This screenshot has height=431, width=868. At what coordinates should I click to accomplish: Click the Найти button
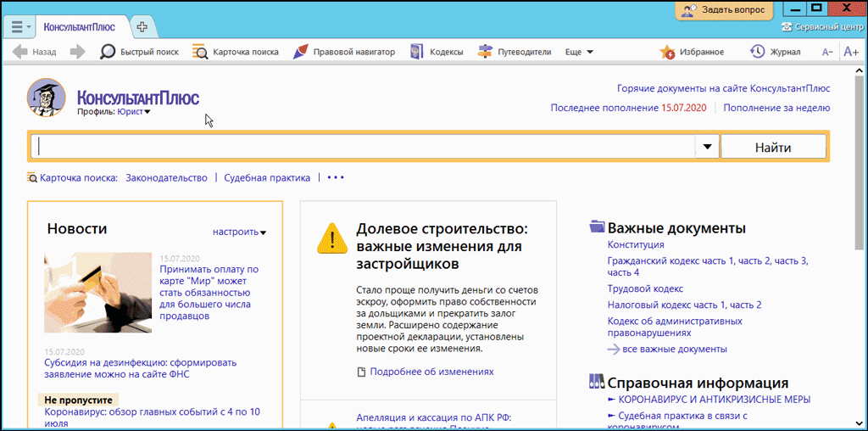(773, 148)
